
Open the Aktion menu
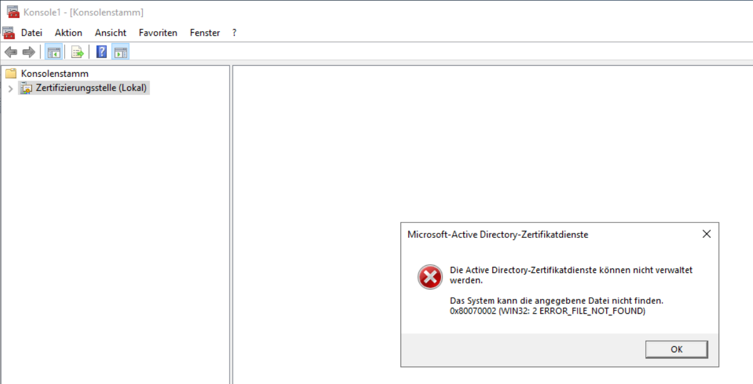[x=68, y=33]
